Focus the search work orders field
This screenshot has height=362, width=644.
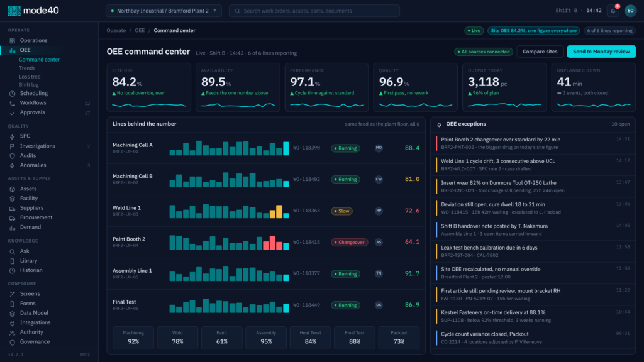(x=314, y=11)
